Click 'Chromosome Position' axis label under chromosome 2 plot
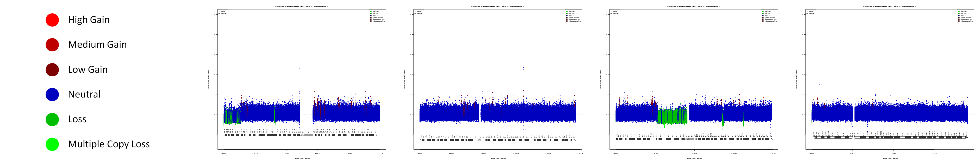The height and width of the screenshot is (164, 980). [x=498, y=159]
